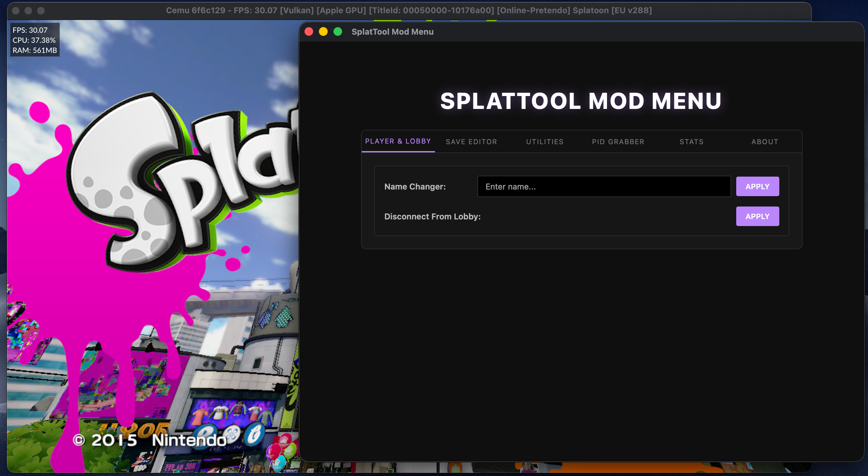Maximize the SplatTool Mod Menu window
Screen dimensions: 868x476
[x=338, y=32]
